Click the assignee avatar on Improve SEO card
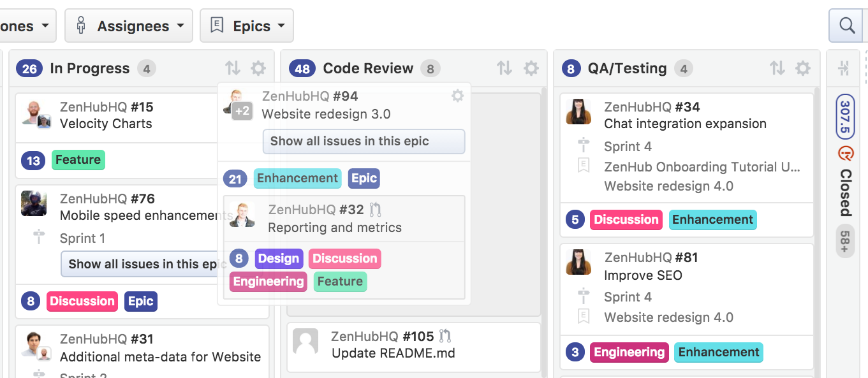This screenshot has width=868, height=378. coord(578,263)
